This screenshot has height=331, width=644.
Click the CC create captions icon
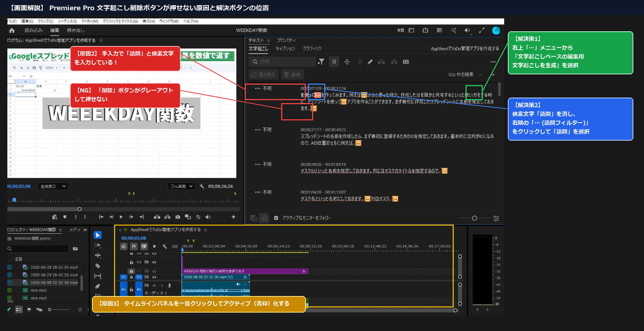pyautogui.click(x=406, y=62)
